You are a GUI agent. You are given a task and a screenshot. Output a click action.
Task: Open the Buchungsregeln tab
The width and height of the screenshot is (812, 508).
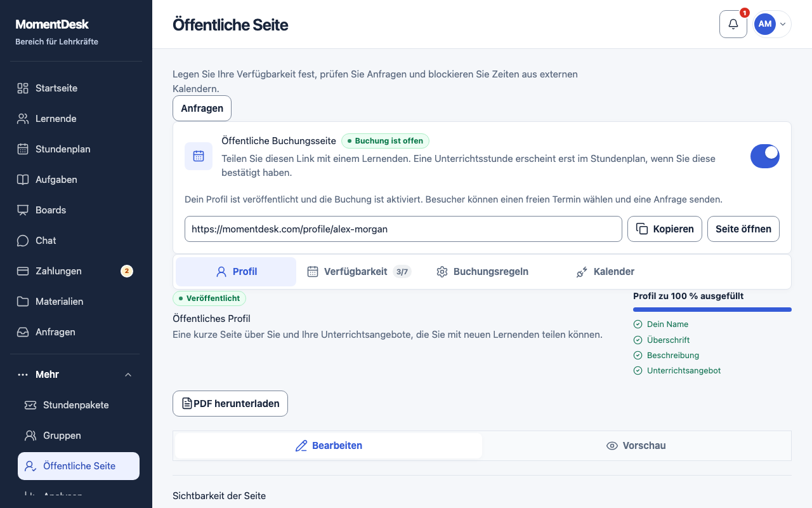482,272
